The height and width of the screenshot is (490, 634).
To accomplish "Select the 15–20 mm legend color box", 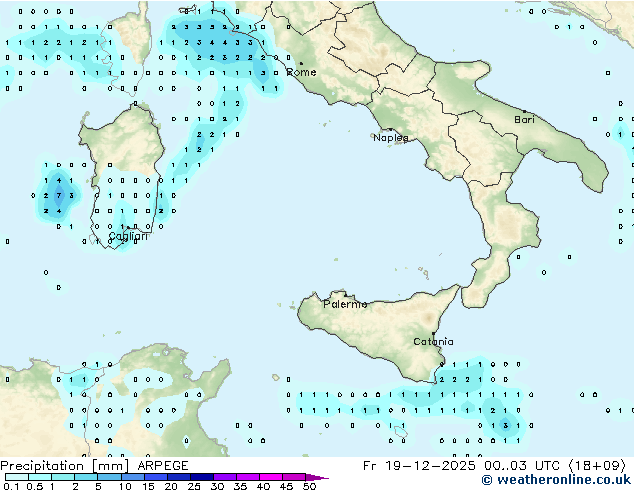I will pos(155,477).
